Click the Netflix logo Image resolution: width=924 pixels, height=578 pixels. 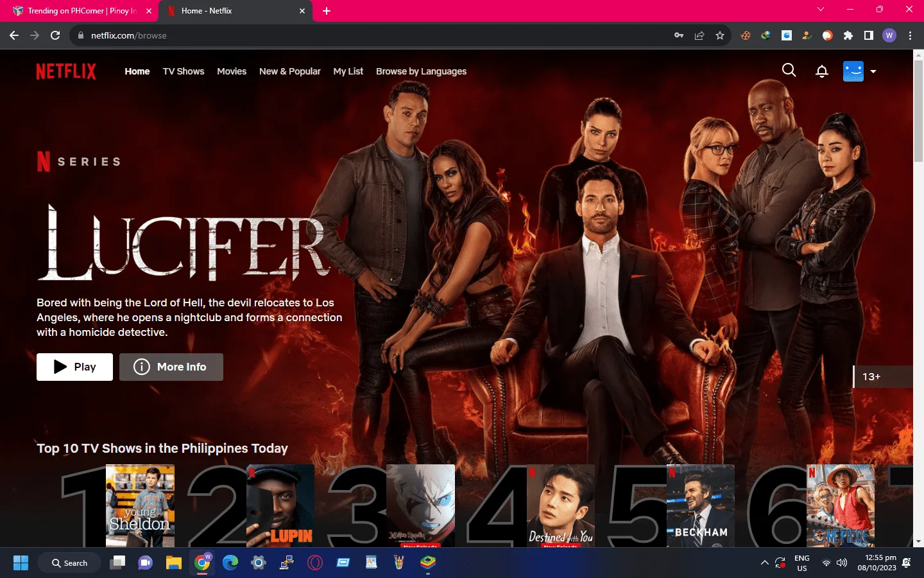coord(66,71)
